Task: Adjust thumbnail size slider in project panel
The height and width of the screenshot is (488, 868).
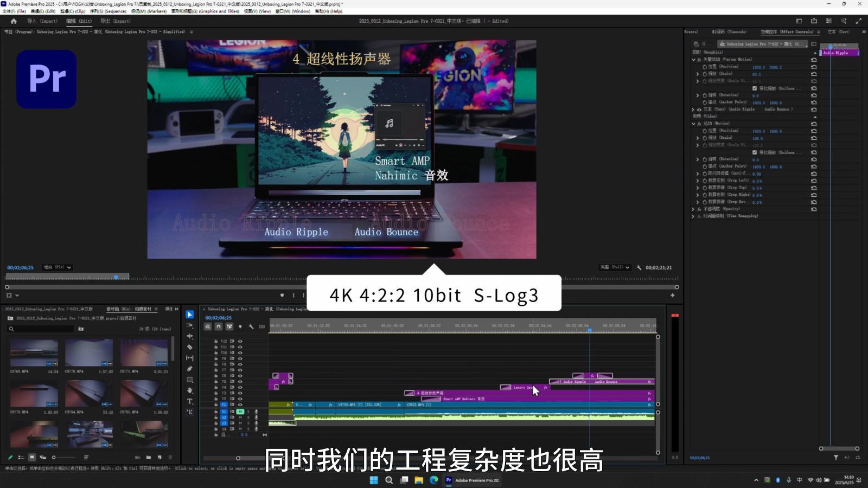Action: (x=62, y=458)
